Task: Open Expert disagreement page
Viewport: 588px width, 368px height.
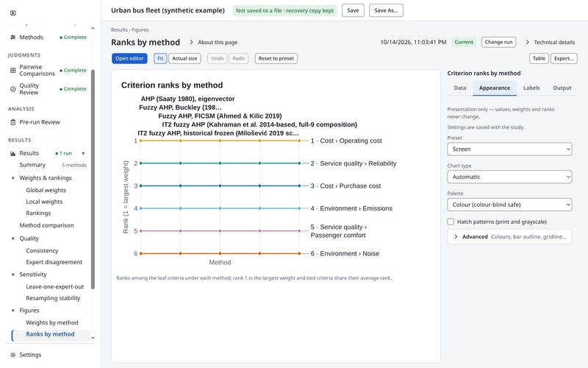Action: pyautogui.click(x=54, y=262)
